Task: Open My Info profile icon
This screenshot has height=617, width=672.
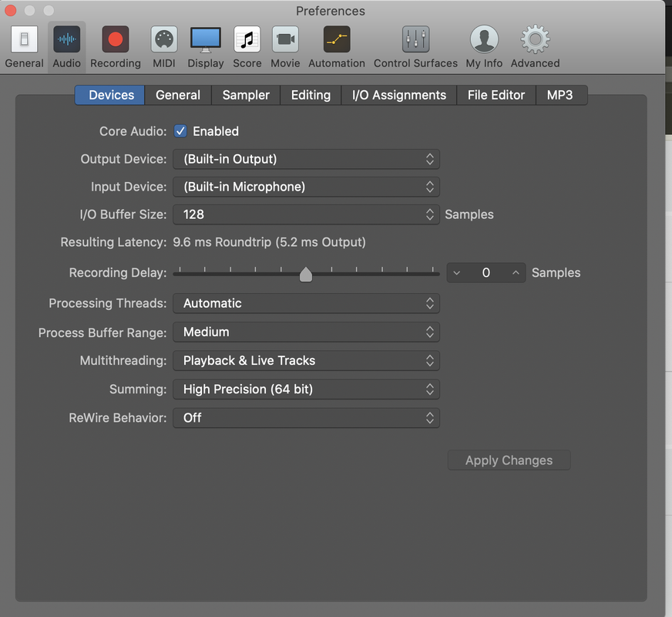Action: click(484, 39)
